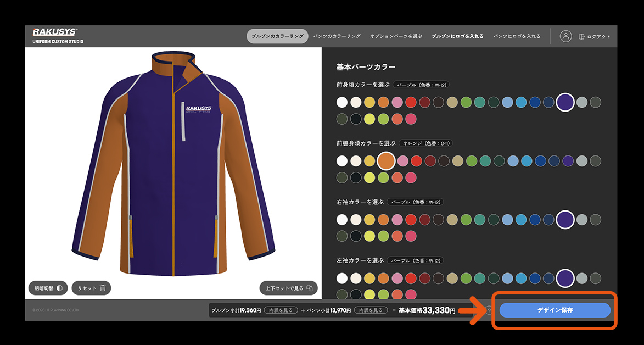This screenshot has width=644, height=345.
Task: Open the パンツにロゴを入れる tab
Action: (x=517, y=36)
